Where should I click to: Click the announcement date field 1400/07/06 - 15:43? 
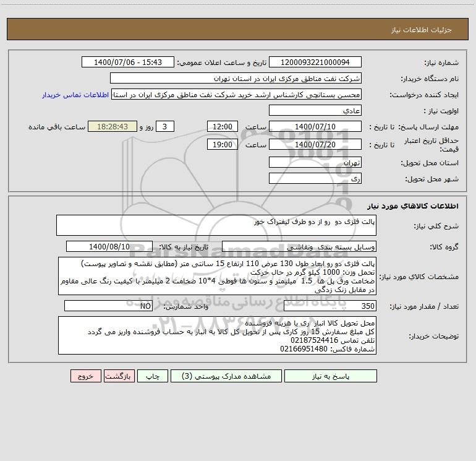(x=128, y=62)
